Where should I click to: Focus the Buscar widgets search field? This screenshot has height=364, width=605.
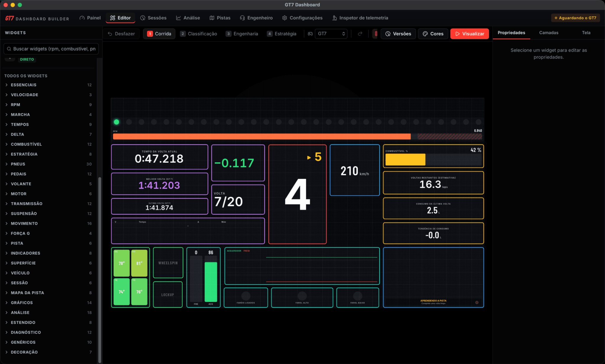51,49
